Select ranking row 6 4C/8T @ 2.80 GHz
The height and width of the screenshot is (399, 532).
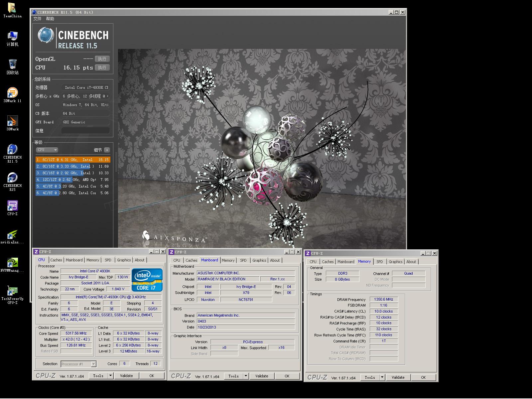(x=73, y=193)
